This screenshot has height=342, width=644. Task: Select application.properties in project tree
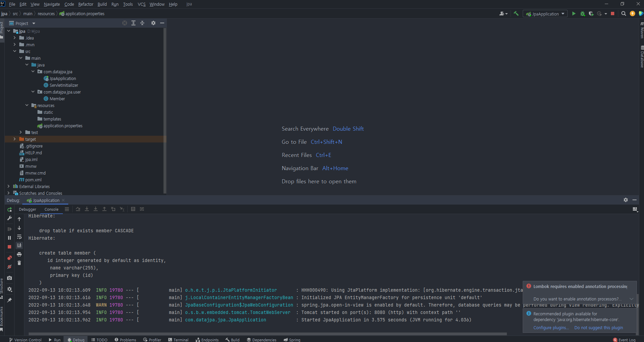(x=63, y=126)
